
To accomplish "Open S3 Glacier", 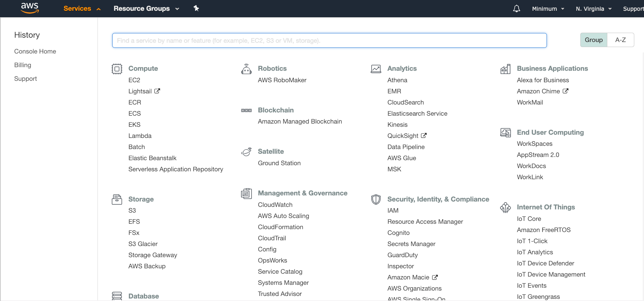I will pyautogui.click(x=143, y=244).
